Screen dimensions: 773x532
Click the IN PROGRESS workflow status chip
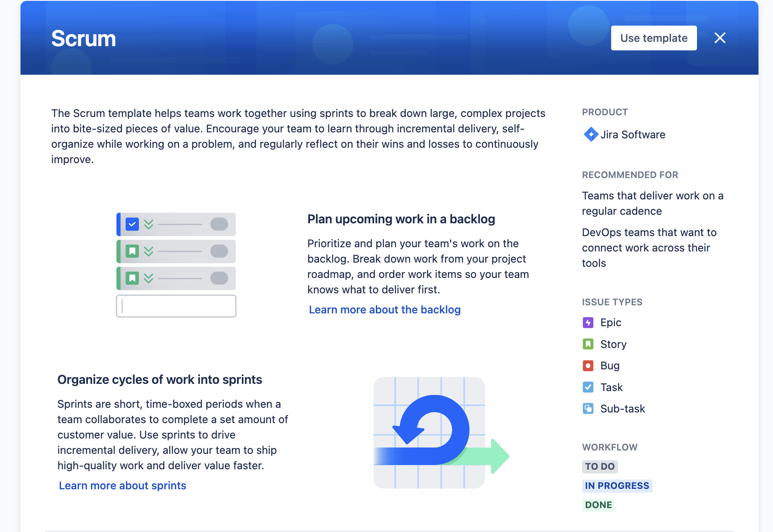click(617, 485)
